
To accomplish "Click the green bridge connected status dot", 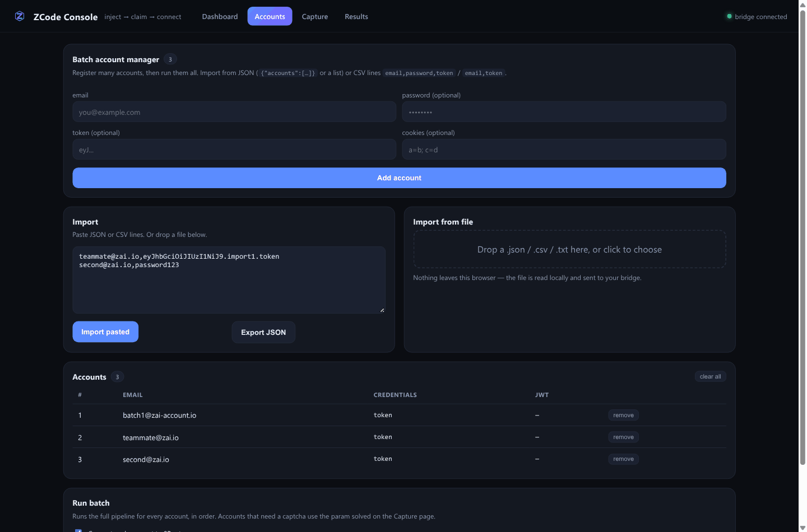I will [x=729, y=16].
